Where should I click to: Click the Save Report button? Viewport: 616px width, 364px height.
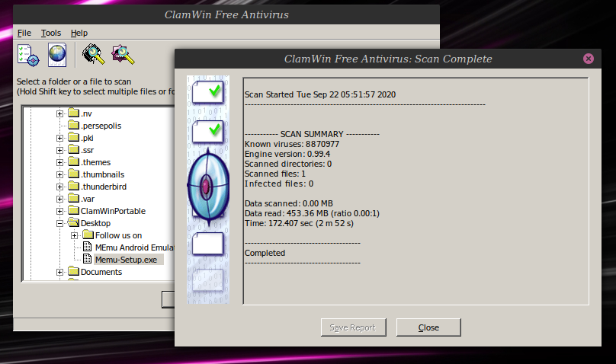[353, 327]
